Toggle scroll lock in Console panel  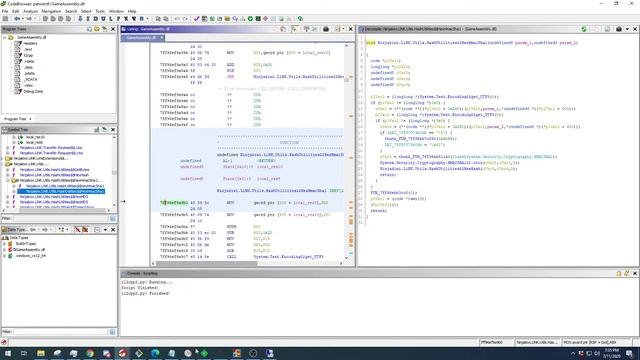619,273
